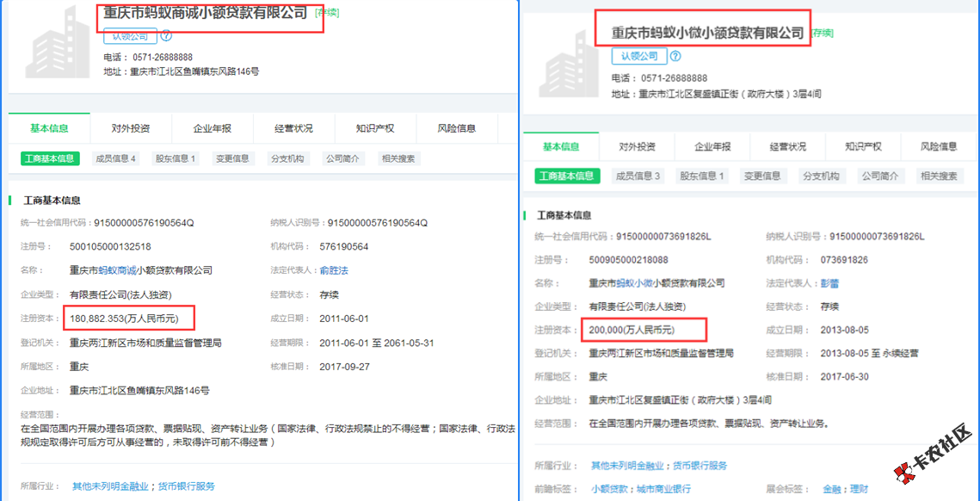Select 工商基本信息 sub-tab in left panel
This screenshot has width=980, height=501.
click(x=50, y=158)
